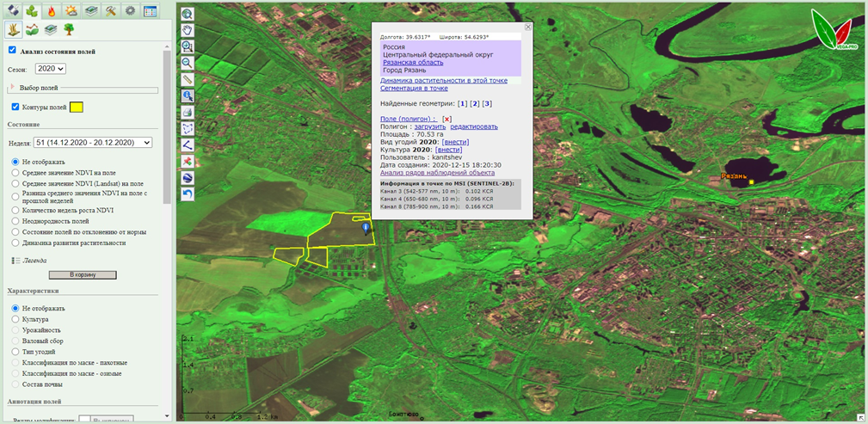Select found geometry number 2
Viewport: 868px width, 424px height.
point(475,103)
